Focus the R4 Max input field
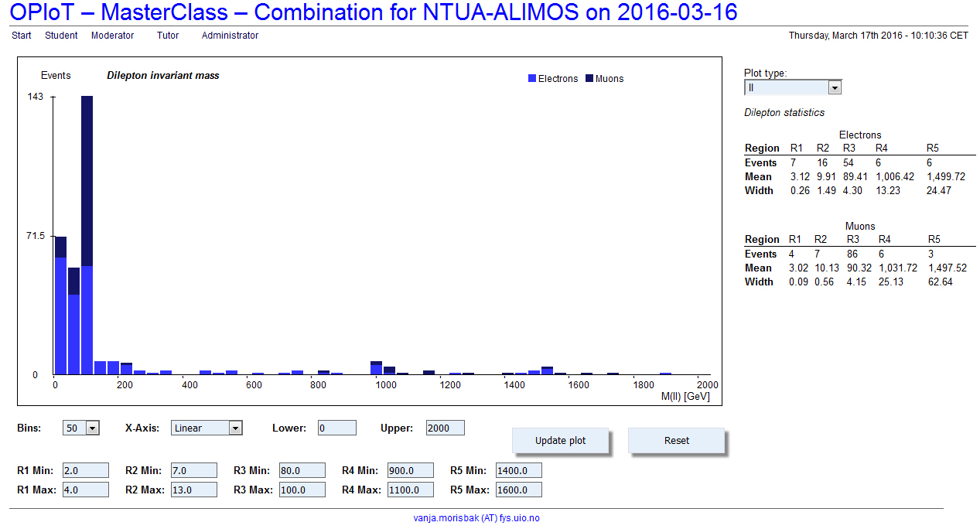Image resolution: width=980 pixels, height=529 pixels. point(411,490)
